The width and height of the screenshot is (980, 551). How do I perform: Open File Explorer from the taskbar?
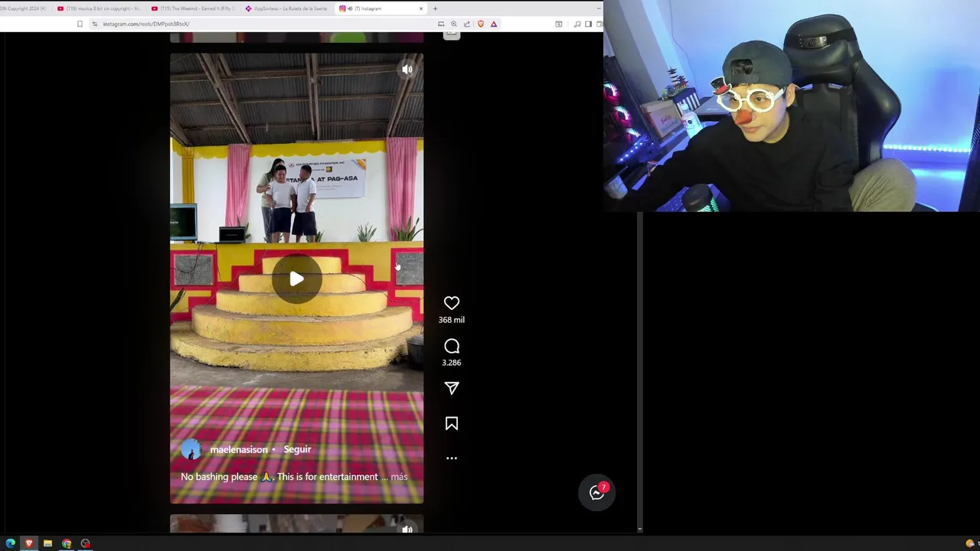pyautogui.click(x=47, y=543)
